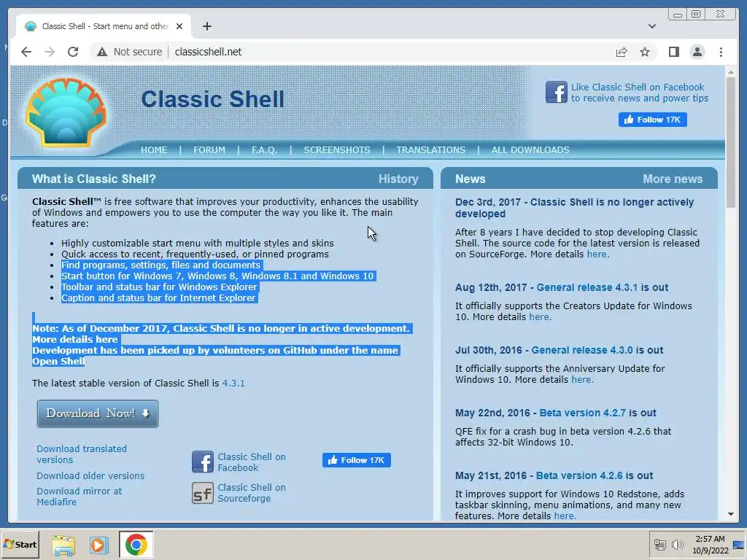The height and width of the screenshot is (560, 747).
Task: Click the volume speaker tray icon
Action: tap(676, 545)
